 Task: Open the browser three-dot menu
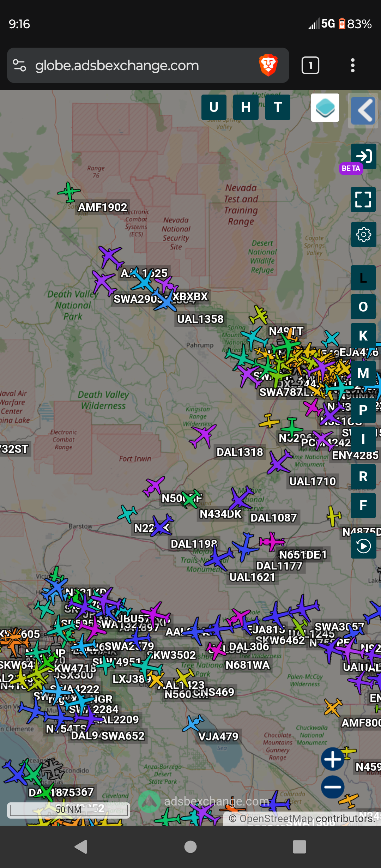click(x=353, y=65)
